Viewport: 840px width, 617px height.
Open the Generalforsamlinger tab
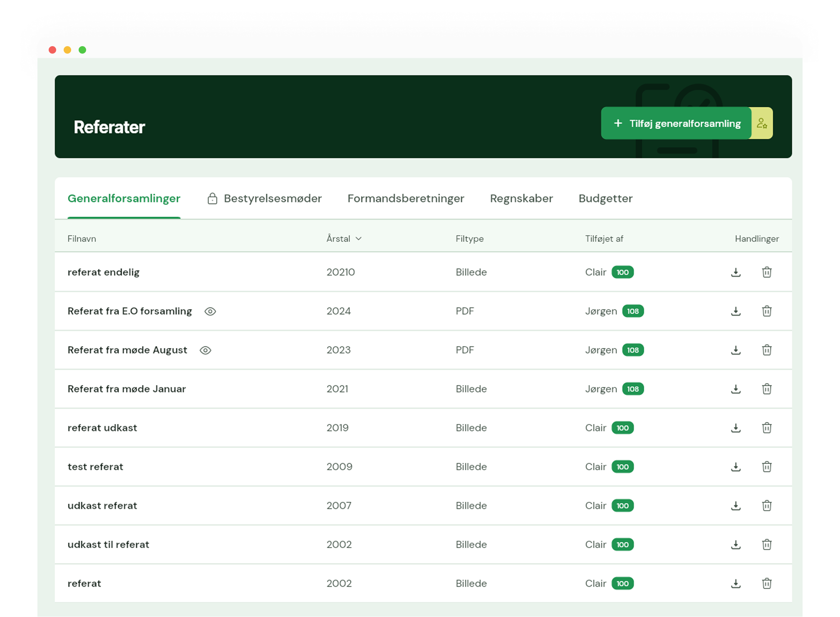coord(124,198)
